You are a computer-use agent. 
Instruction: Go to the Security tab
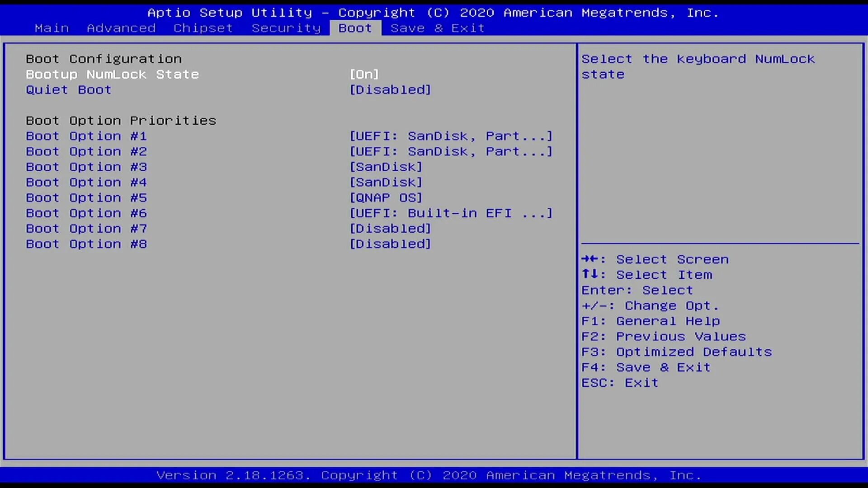(286, 28)
